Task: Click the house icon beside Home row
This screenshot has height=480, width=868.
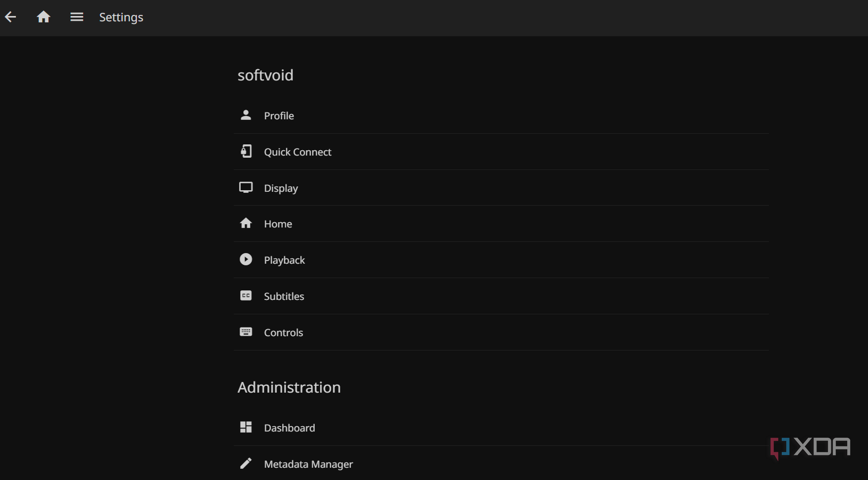Action: pos(245,223)
